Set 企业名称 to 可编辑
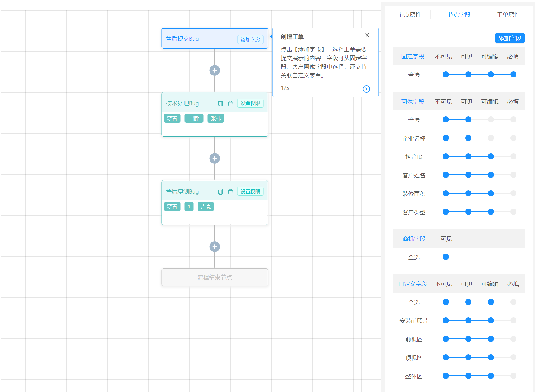535x392 pixels. click(x=491, y=138)
